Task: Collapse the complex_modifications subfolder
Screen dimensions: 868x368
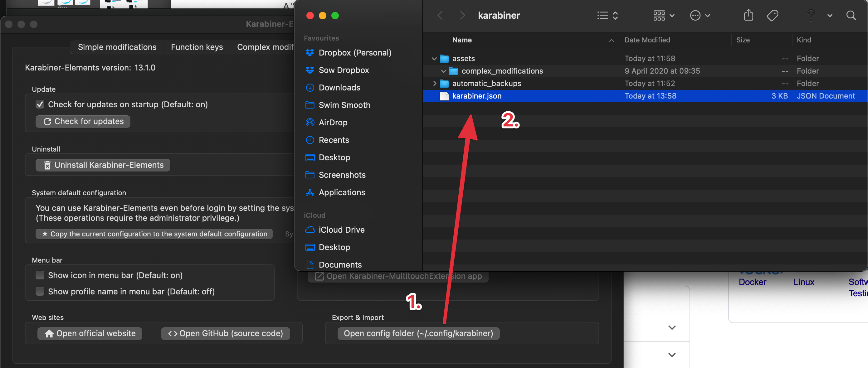Action: coord(443,70)
